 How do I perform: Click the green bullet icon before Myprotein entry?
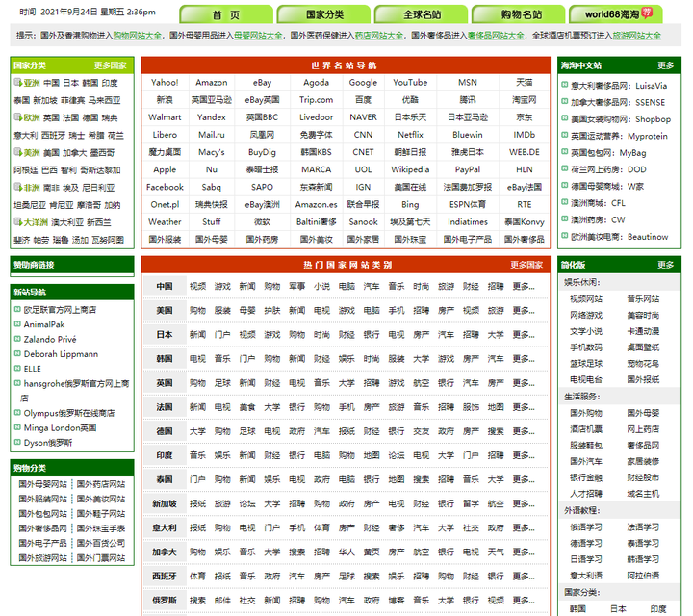(564, 135)
